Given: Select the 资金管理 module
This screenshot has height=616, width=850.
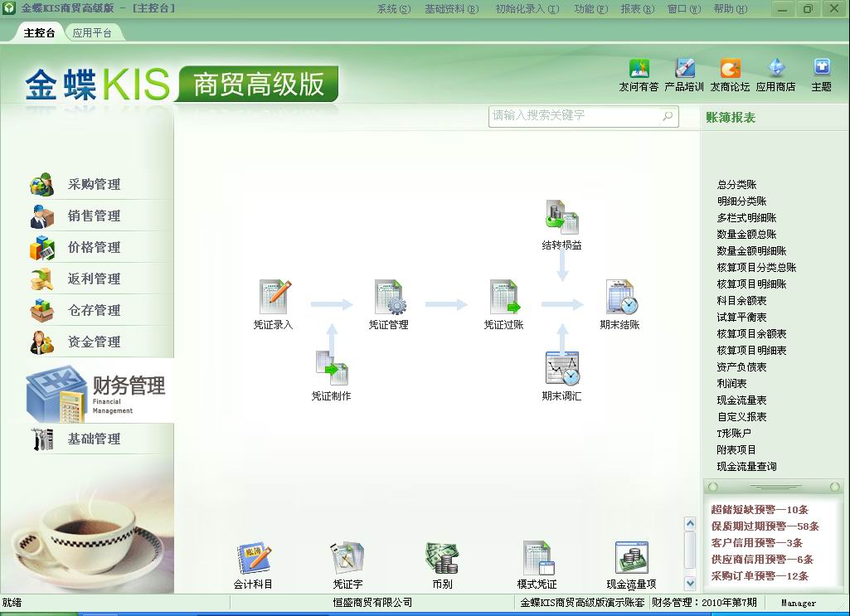Looking at the screenshot, I should [x=94, y=342].
